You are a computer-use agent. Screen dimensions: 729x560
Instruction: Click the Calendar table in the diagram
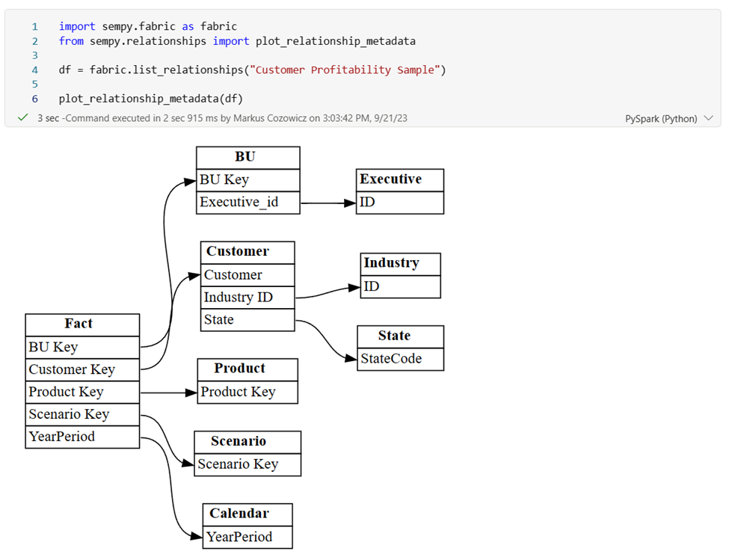coord(247,514)
